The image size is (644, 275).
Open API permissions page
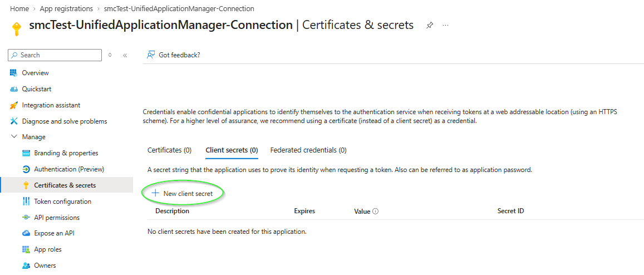tap(57, 218)
